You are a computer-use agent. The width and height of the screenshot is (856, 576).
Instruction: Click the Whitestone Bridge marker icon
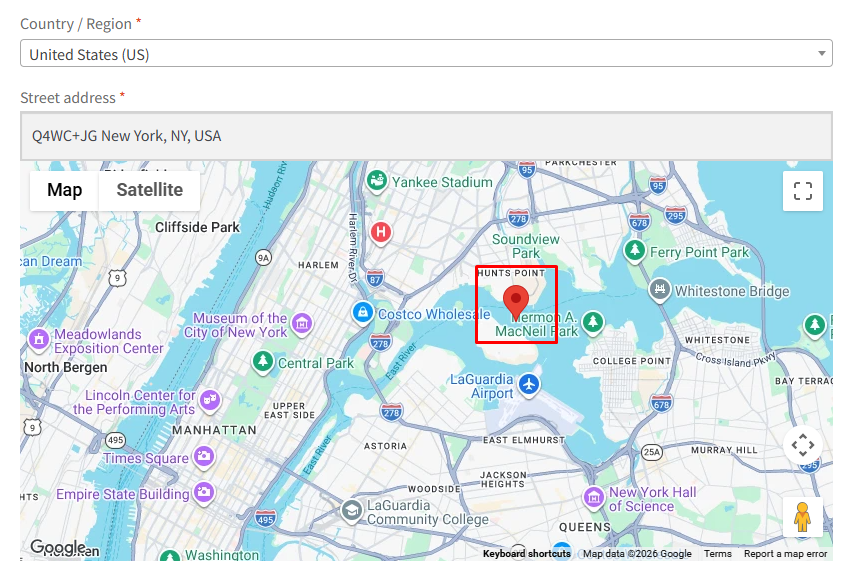point(659,289)
